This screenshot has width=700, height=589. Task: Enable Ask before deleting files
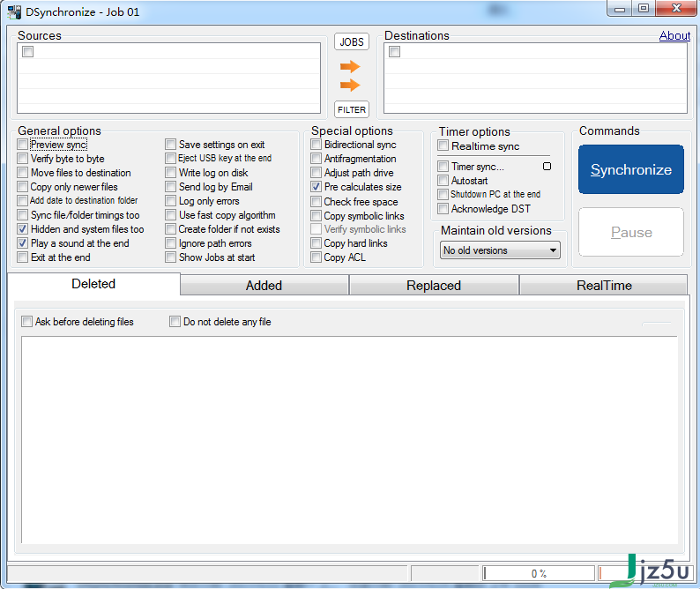(27, 322)
